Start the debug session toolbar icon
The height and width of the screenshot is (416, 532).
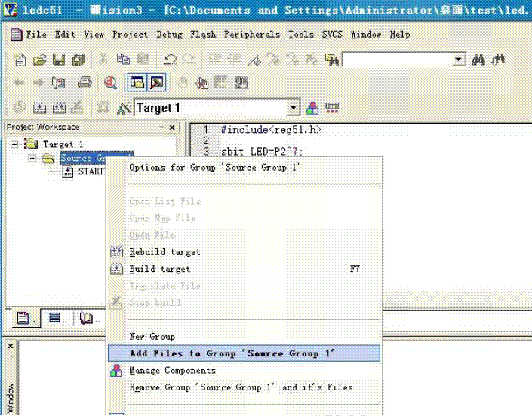click(x=111, y=83)
